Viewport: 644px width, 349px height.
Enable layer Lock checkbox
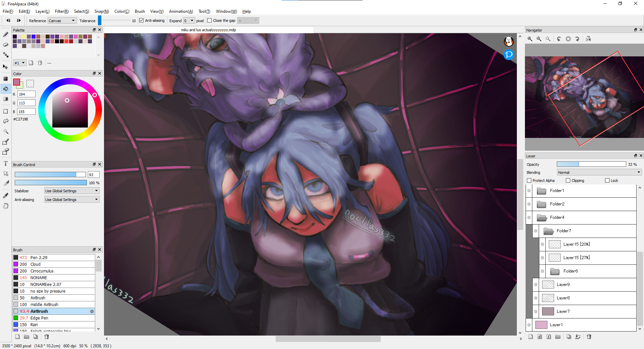[x=607, y=181]
